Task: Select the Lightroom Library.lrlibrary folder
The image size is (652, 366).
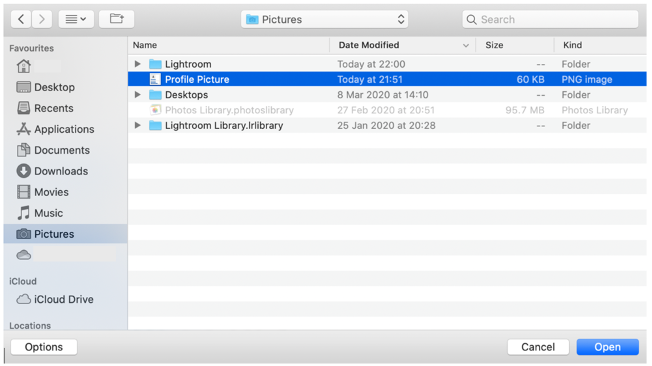Action: (x=387, y=125)
